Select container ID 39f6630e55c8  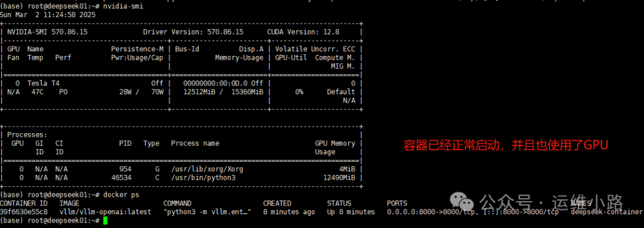click(24, 212)
